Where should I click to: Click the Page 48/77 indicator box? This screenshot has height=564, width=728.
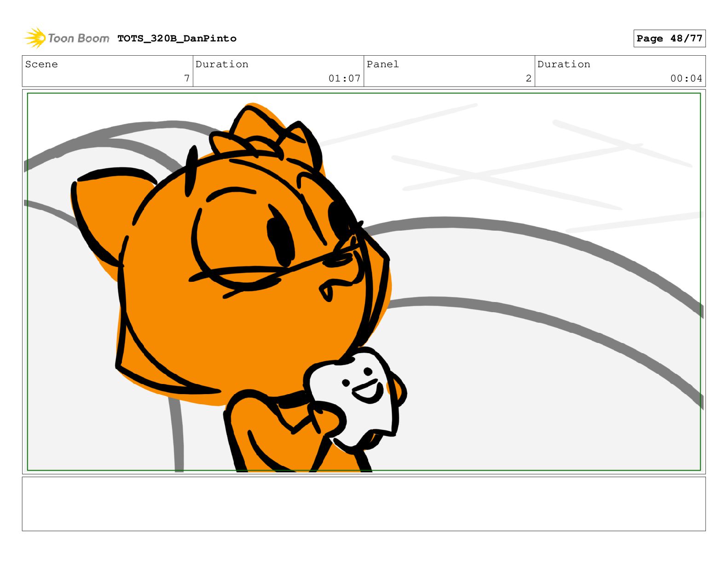669,38
